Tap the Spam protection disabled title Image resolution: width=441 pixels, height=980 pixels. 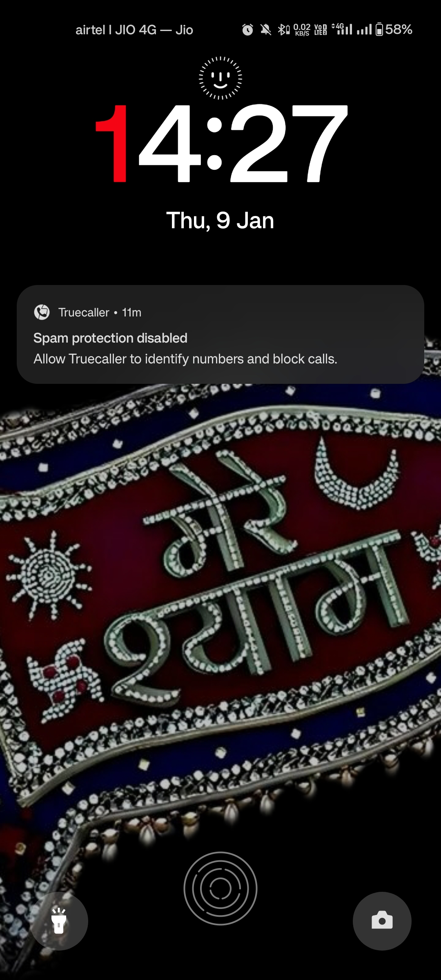[x=110, y=338]
